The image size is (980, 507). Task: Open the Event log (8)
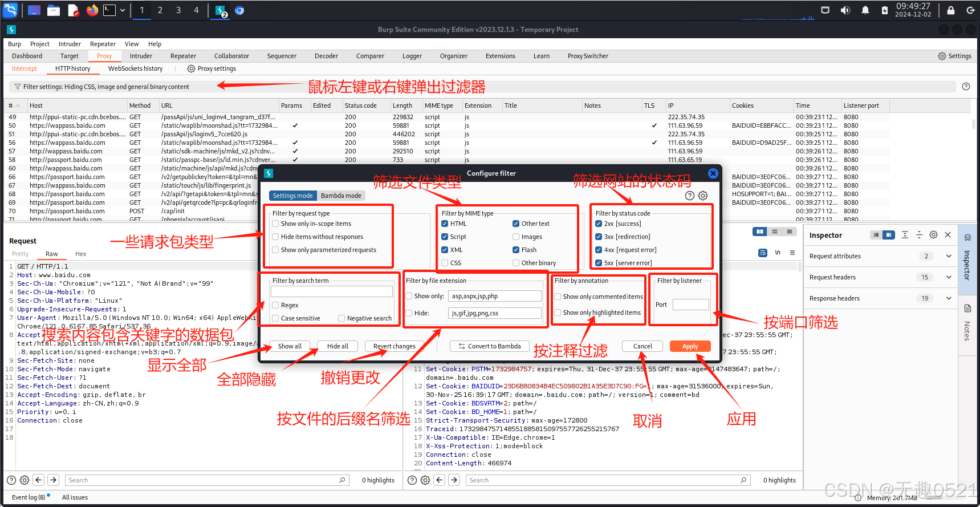(x=29, y=497)
